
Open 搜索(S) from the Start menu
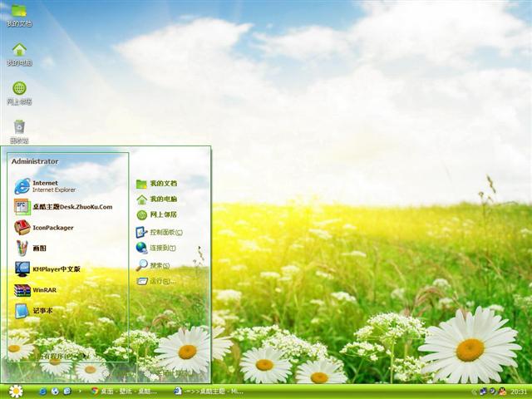[153, 265]
